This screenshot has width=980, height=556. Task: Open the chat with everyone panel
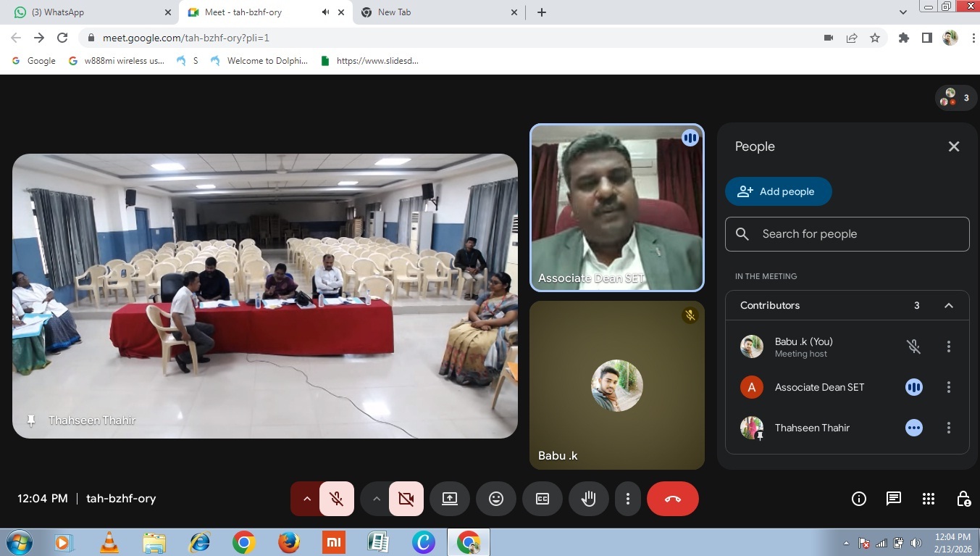pos(893,499)
